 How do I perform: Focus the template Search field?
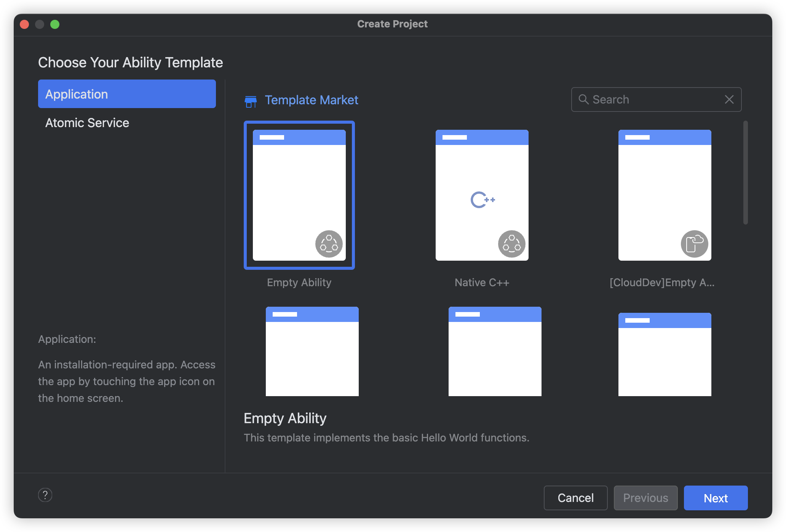point(655,100)
